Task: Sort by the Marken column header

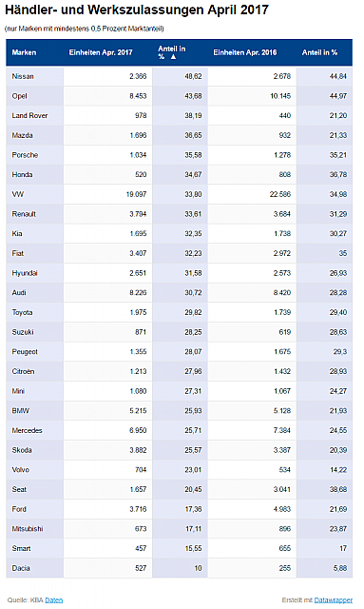Action: [x=24, y=52]
